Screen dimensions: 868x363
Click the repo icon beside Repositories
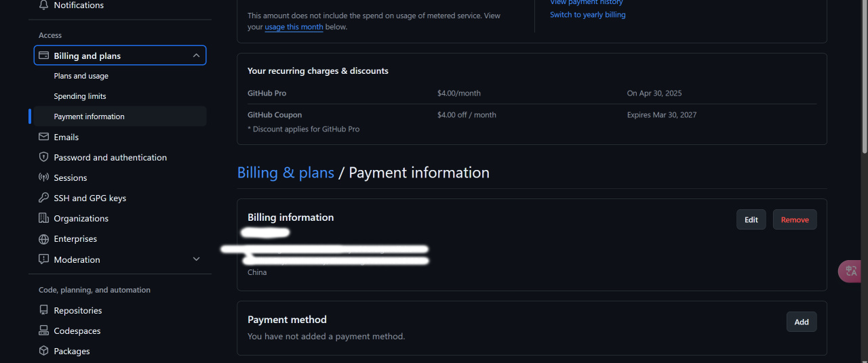click(x=43, y=310)
